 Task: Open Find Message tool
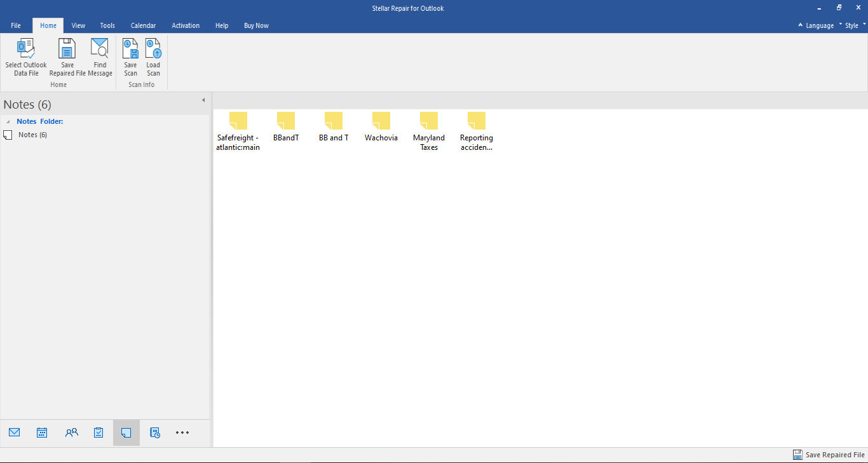click(x=100, y=57)
